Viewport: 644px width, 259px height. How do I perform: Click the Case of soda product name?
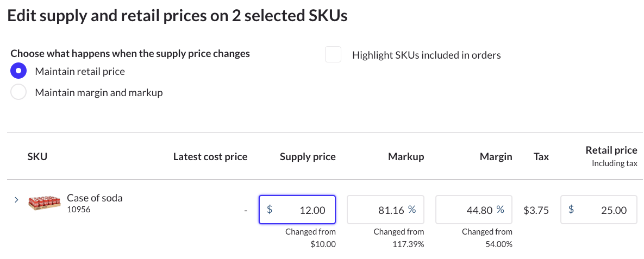(x=95, y=198)
